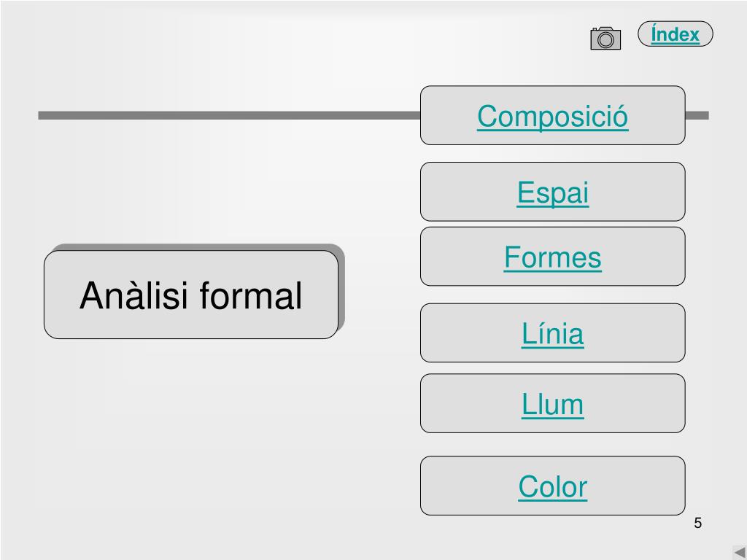The image size is (747, 560).
Task: Click the rounded box containing Espai
Action: pos(553,192)
